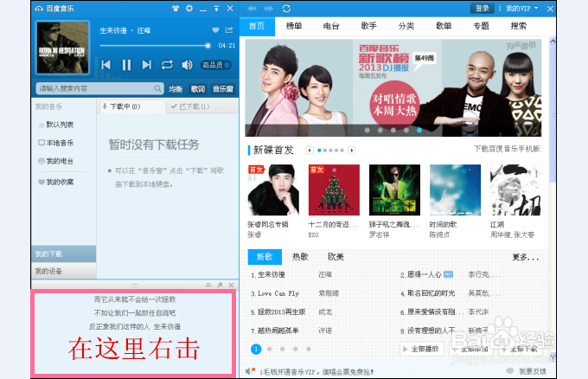Image resolution: width=588 pixels, height=379 pixels.
Task: Click the vertical scrollbar of music window
Action: point(553,113)
